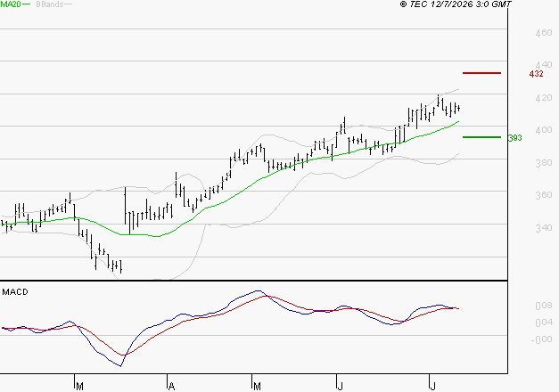This screenshot has height=392, width=559.
Task: Click the red 432 price label
Action: coord(536,74)
